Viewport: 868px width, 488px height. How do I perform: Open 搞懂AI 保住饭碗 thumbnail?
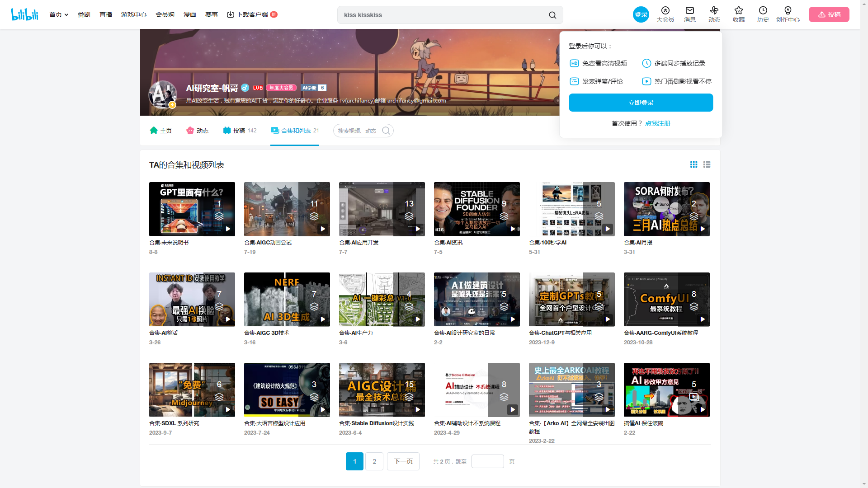(667, 389)
